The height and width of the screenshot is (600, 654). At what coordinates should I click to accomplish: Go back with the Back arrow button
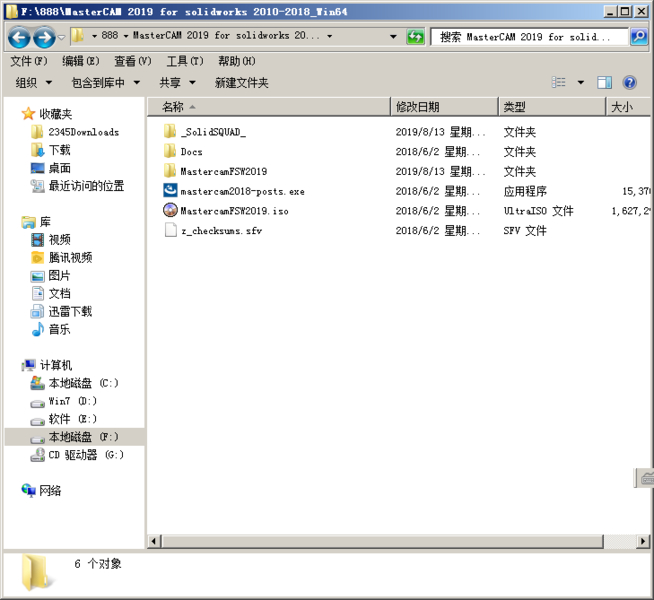(x=19, y=37)
